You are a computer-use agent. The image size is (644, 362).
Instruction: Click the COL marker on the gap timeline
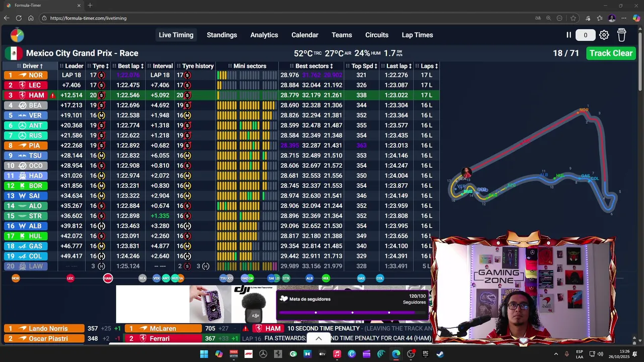tap(380, 278)
